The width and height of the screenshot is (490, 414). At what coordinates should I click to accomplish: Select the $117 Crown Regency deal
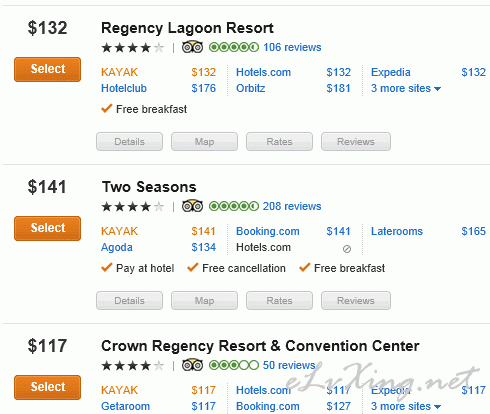(47, 387)
